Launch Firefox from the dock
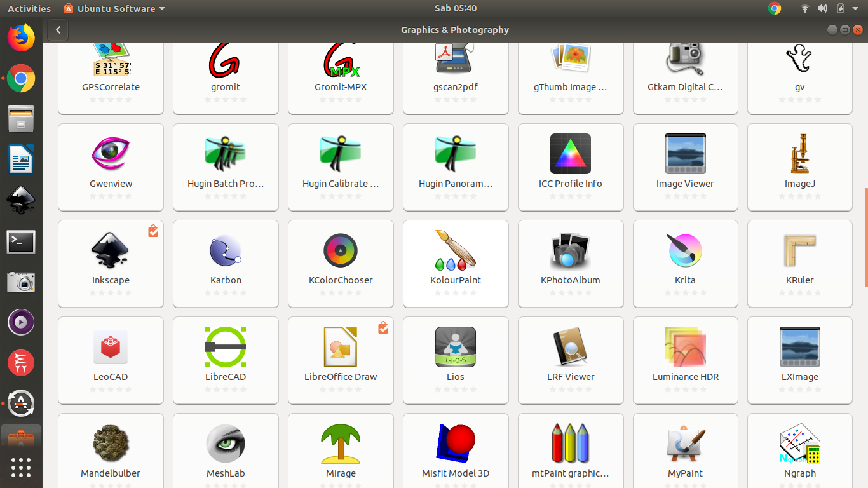 (21, 37)
